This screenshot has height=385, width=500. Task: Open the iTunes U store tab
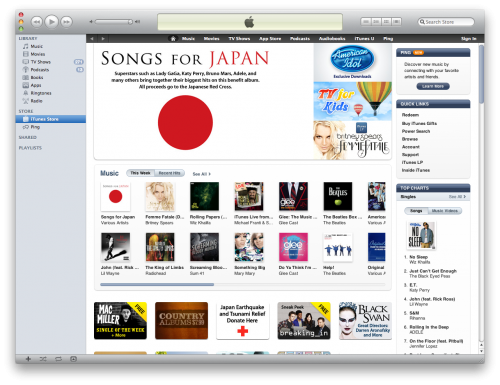(x=364, y=39)
